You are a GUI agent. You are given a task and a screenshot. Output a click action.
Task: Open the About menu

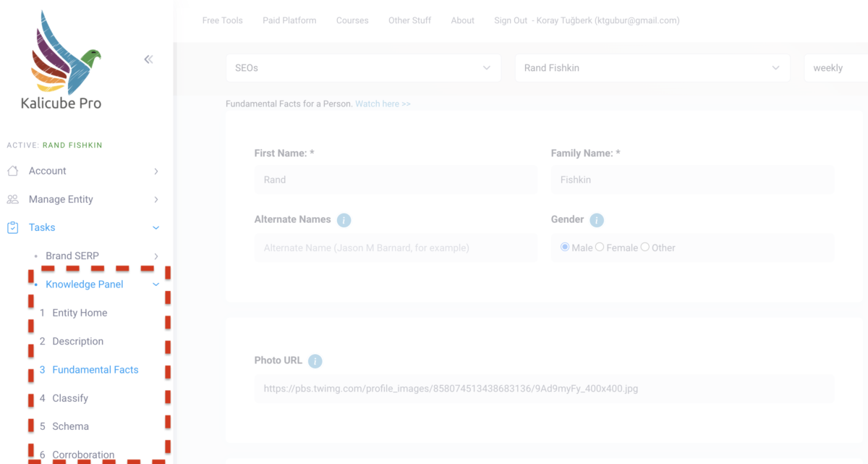463,20
